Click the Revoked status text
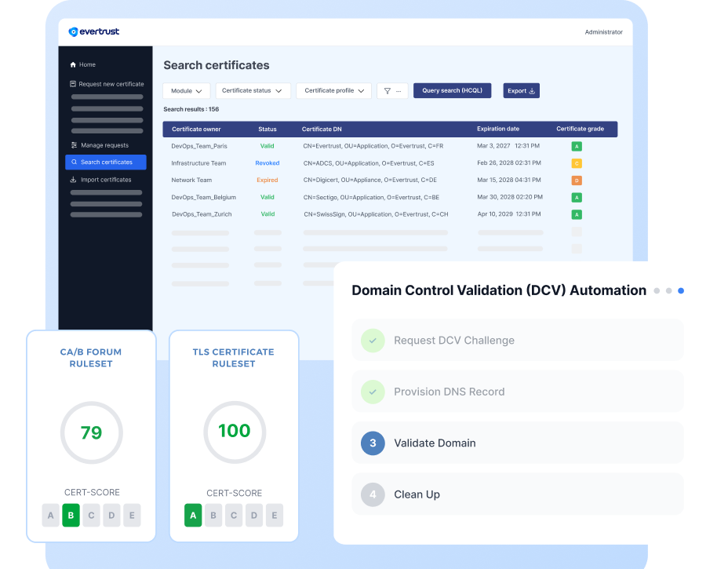Viewport: 728px width, 569px height. (x=268, y=163)
